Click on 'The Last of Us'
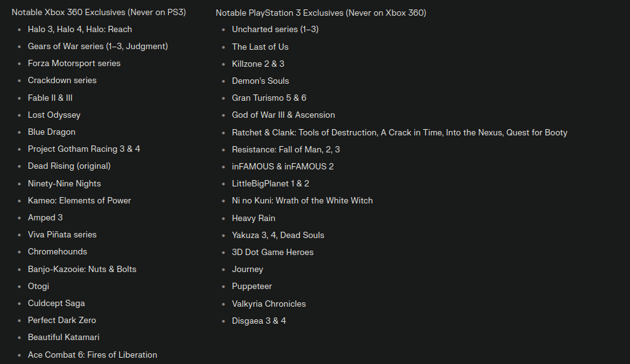Screen dimensions: 630x364 [260, 47]
